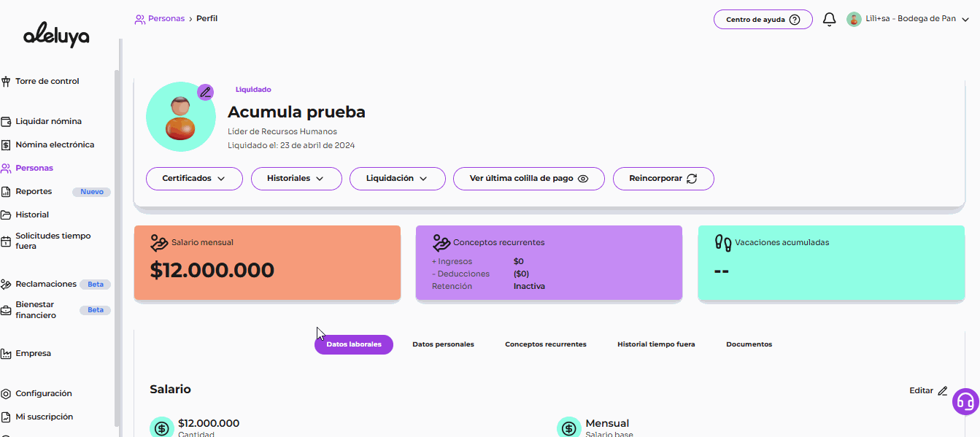
Task: Expand the Liquidación dropdown menu
Action: 397,179
